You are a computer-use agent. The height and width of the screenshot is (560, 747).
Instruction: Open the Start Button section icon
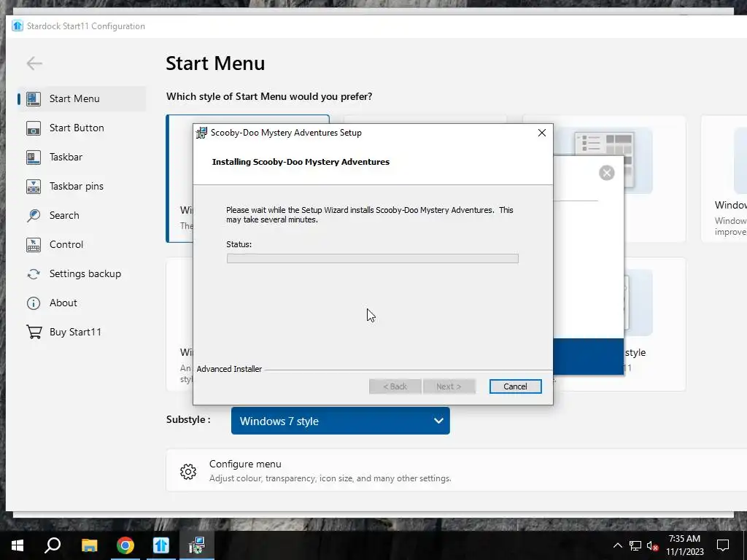34,128
